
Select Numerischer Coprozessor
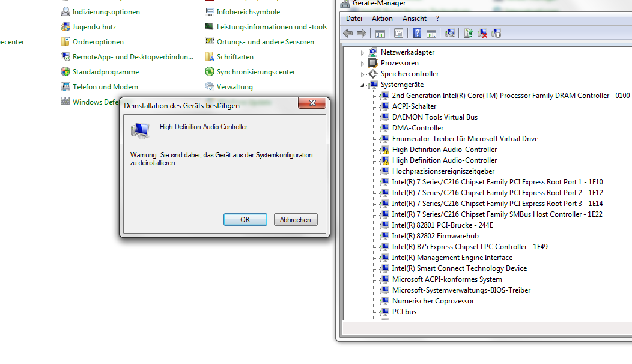click(x=433, y=301)
